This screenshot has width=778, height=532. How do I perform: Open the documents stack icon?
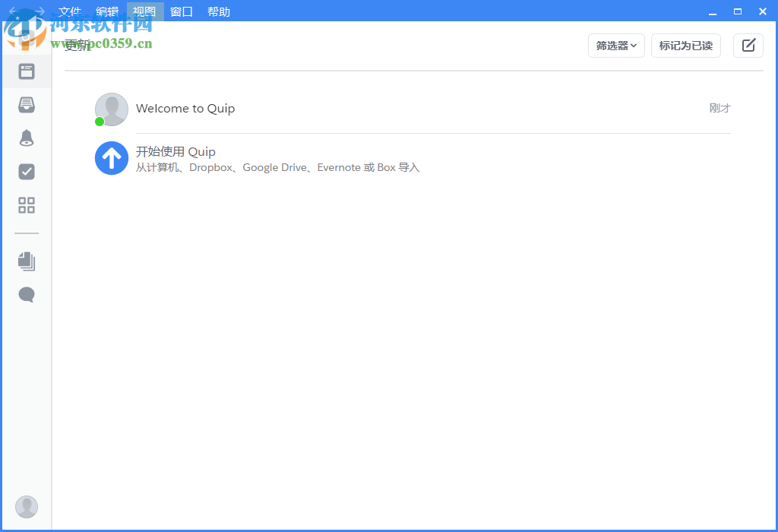[27, 261]
